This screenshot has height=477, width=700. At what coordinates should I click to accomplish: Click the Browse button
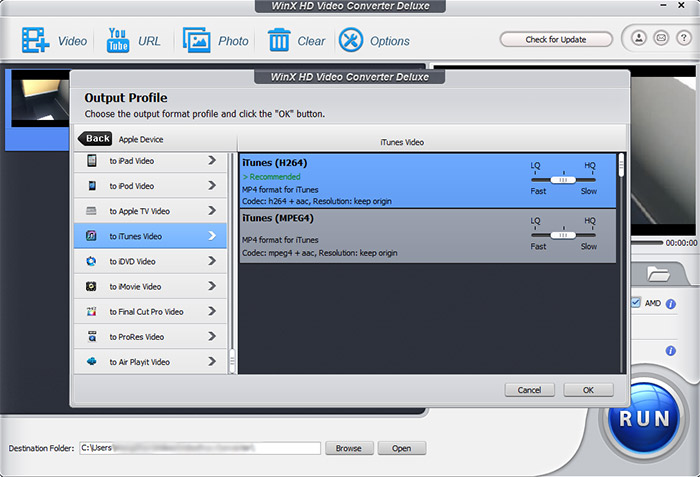click(349, 448)
